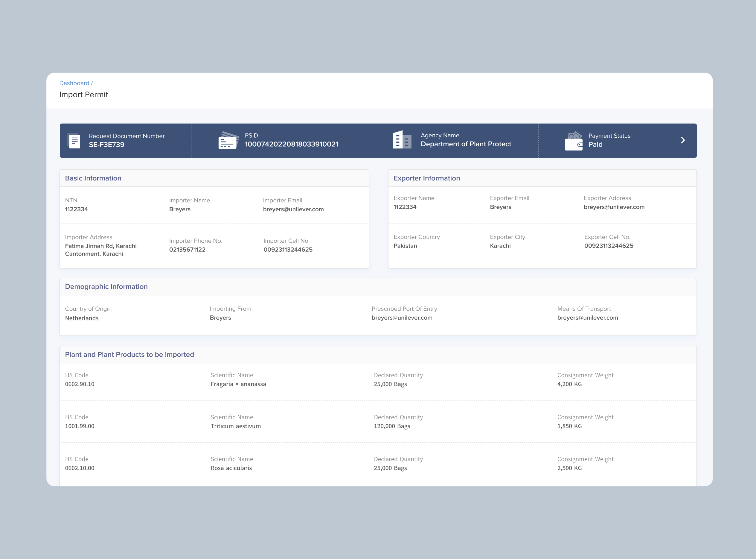756x559 pixels.
Task: Click the Plant and Plant Products header
Action: 129,355
